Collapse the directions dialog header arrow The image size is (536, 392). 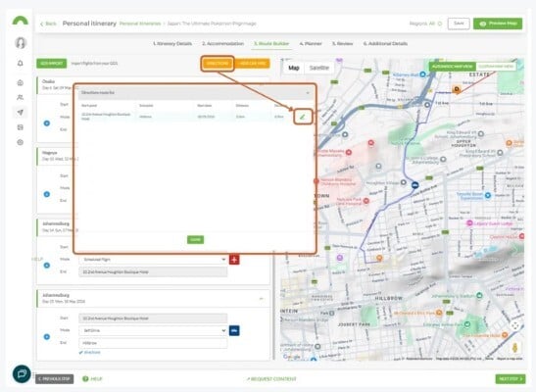[x=308, y=93]
